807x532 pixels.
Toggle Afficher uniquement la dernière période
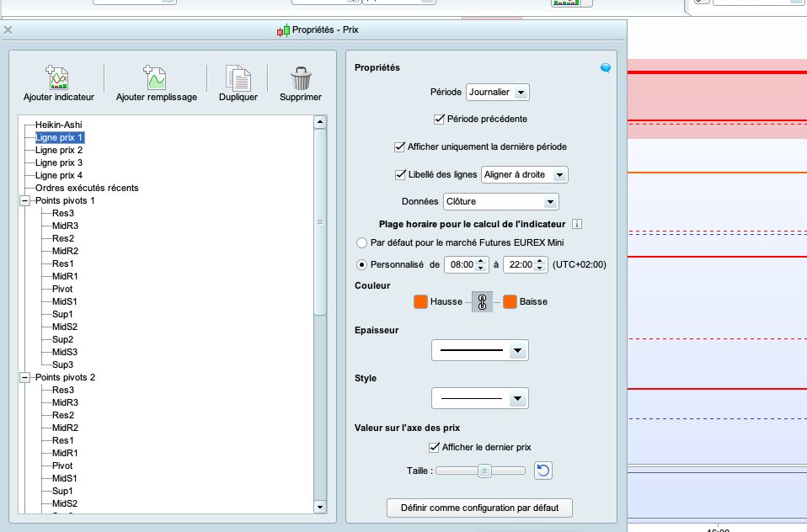(x=400, y=146)
